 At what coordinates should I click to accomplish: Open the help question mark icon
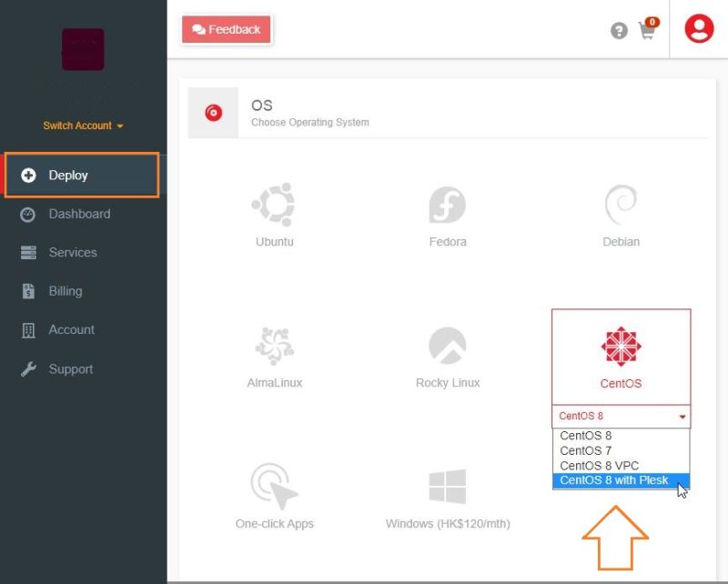619,31
